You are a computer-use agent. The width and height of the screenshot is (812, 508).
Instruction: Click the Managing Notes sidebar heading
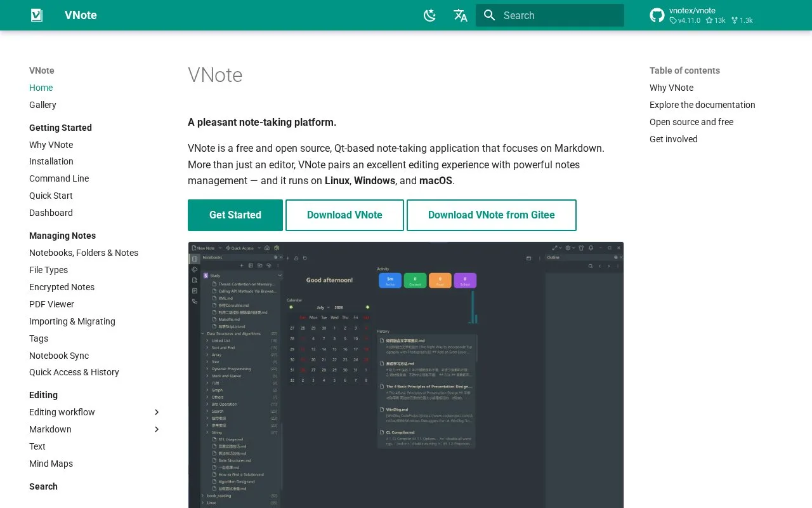62,236
